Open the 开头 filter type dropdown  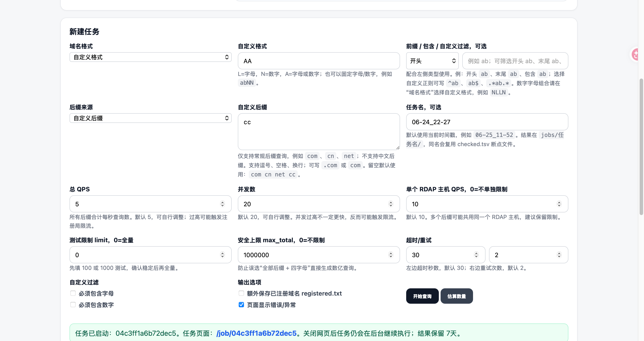pos(432,61)
